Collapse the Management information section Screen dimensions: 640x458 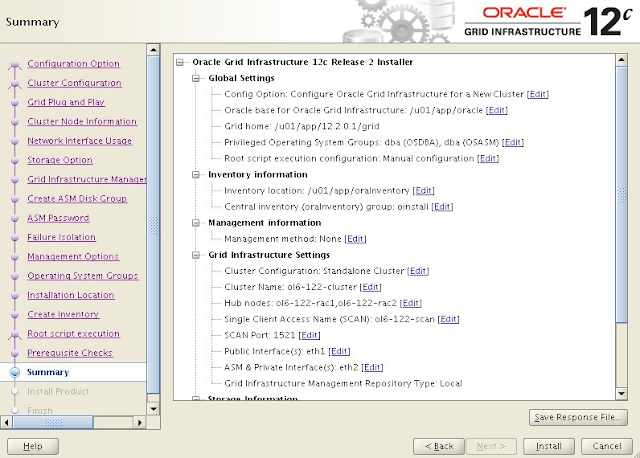coord(196,223)
